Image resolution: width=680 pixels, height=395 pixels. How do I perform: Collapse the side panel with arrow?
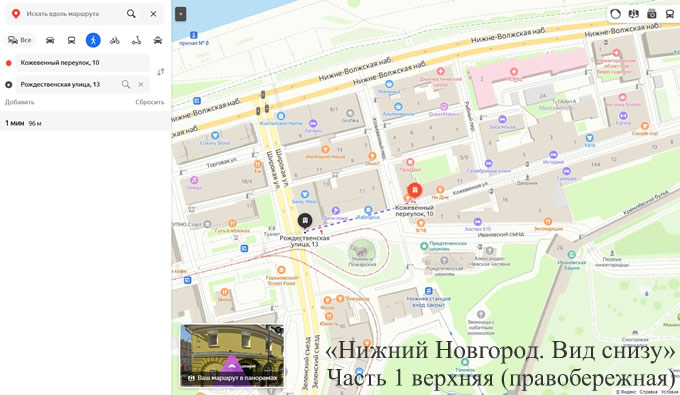tap(181, 14)
